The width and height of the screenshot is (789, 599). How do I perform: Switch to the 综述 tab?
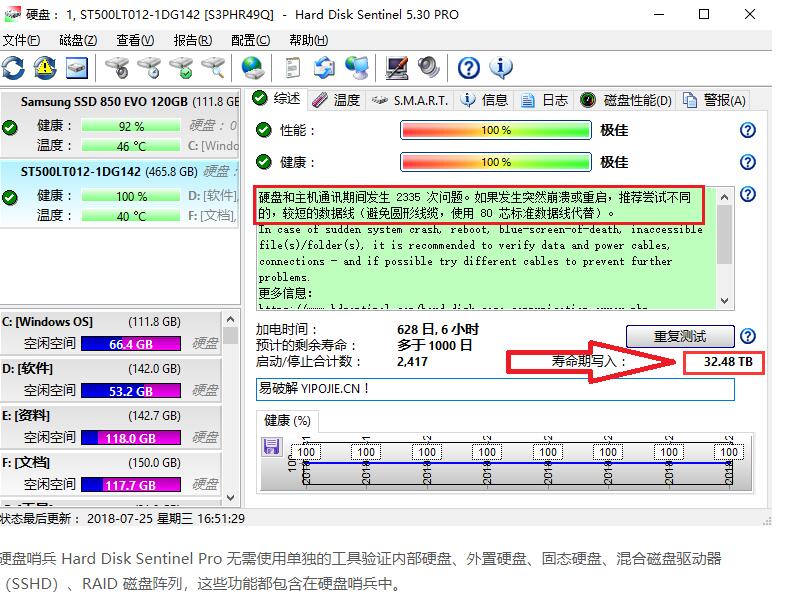coord(276,99)
